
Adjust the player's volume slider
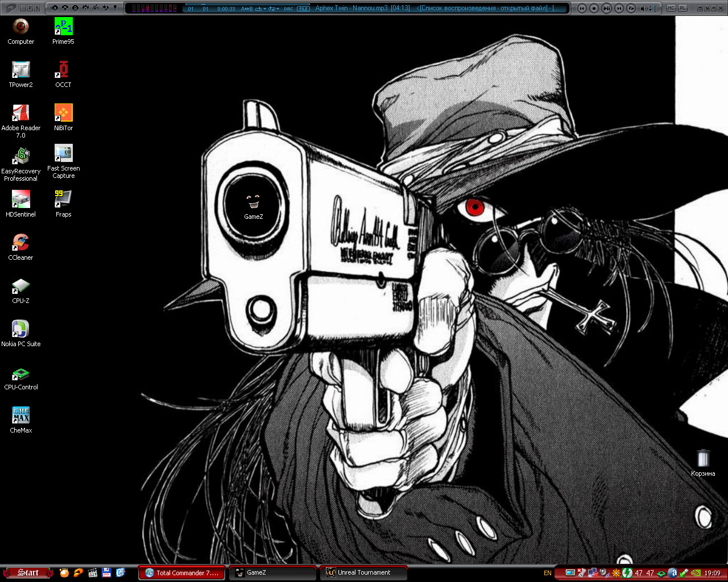point(655,9)
